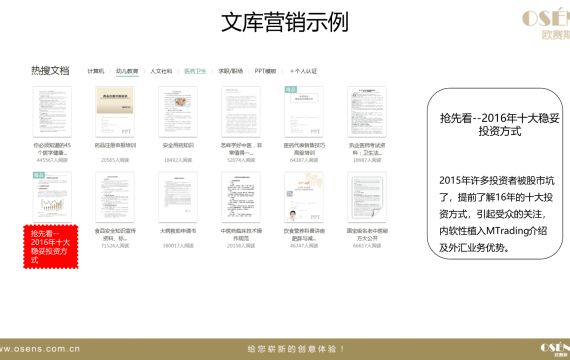Open the 大病救助申请书 document thumbnail
Screen dimensions: 570x360
[x=178, y=197]
